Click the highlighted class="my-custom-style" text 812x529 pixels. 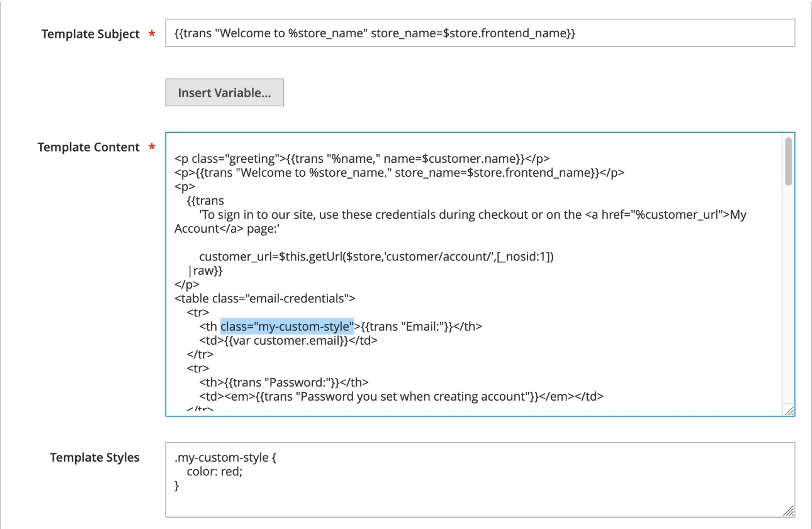[x=287, y=326]
